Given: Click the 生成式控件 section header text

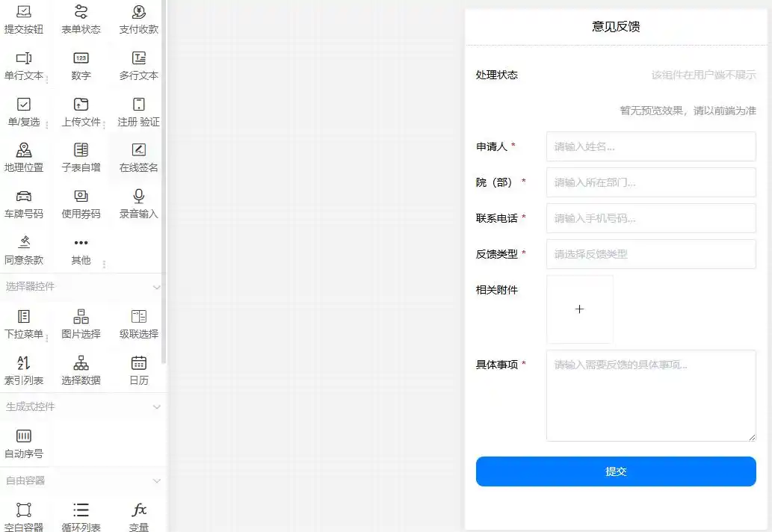Looking at the screenshot, I should tap(30, 406).
